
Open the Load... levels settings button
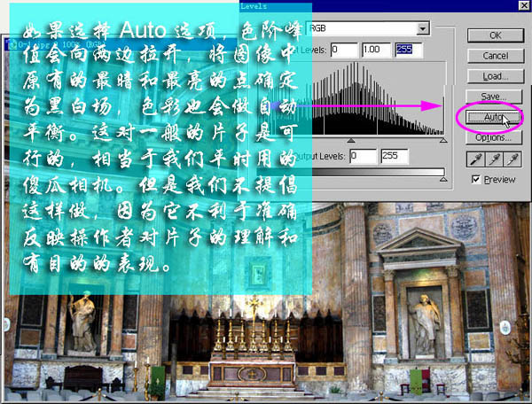click(x=496, y=76)
